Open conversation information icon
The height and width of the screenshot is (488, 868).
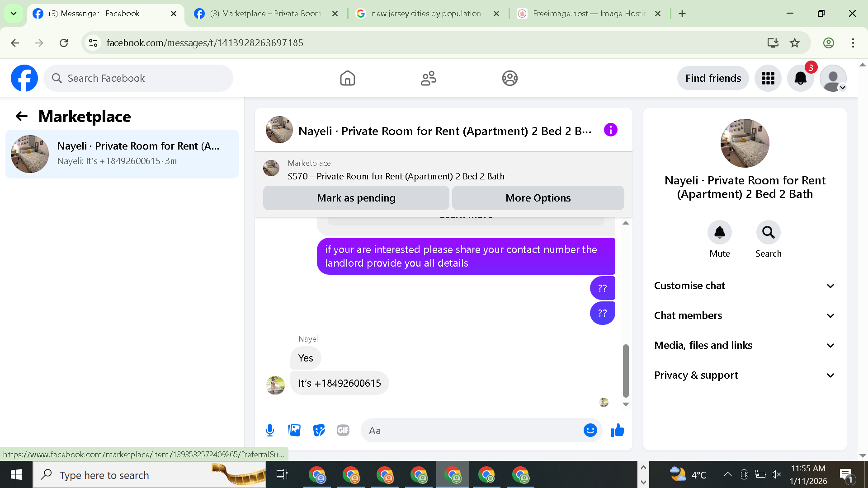click(x=610, y=130)
